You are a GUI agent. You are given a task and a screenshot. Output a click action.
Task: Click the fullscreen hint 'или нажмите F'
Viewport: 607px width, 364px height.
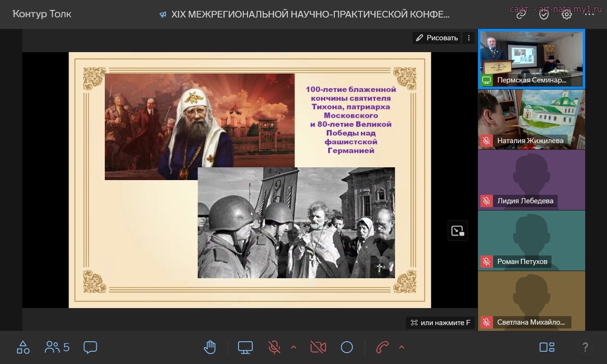point(441,323)
